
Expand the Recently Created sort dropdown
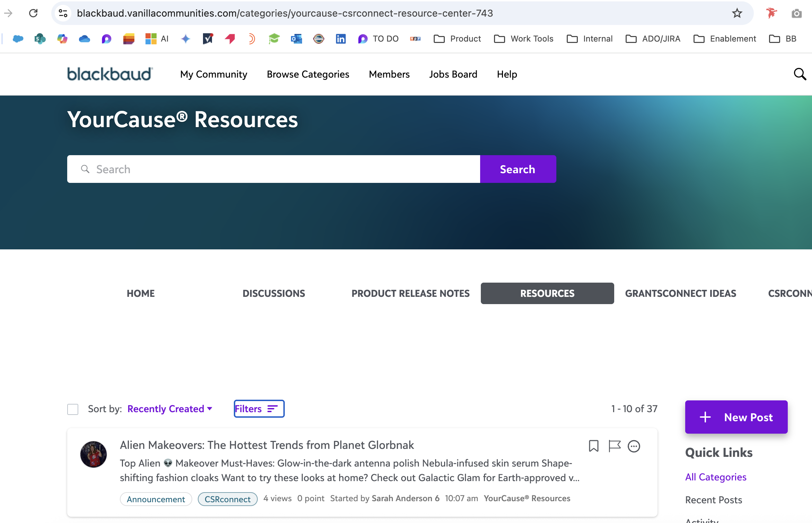(x=170, y=409)
